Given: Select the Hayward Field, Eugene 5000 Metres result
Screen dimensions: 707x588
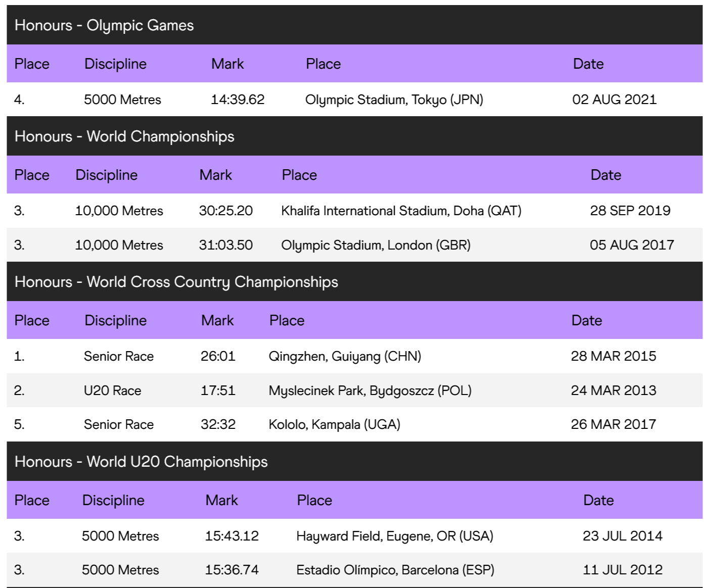Looking at the screenshot, I should point(354,536).
